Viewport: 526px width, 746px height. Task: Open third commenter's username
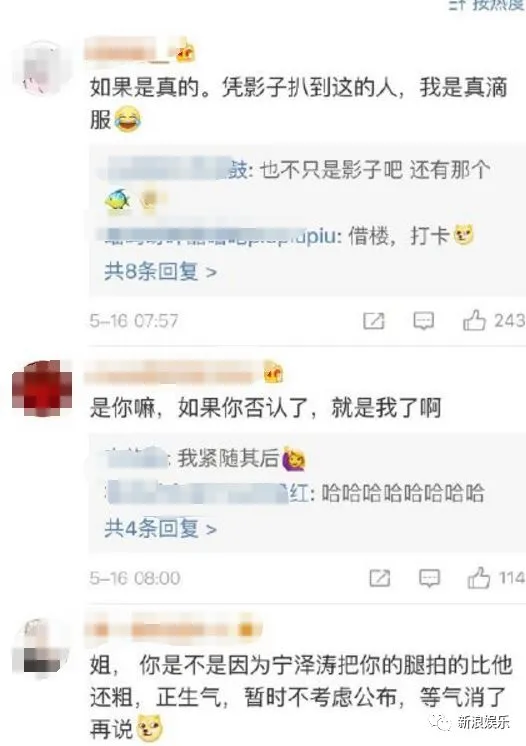point(173,629)
